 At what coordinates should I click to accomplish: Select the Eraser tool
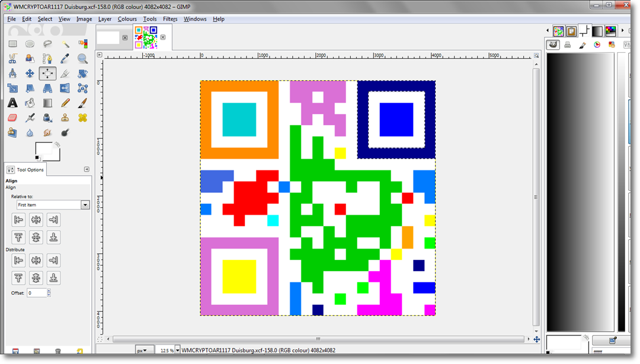coord(12,118)
